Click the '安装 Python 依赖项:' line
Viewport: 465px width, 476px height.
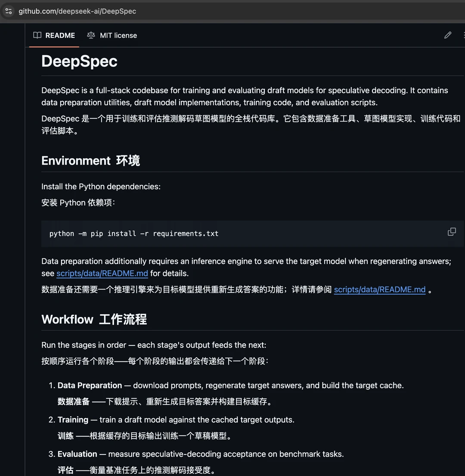point(78,202)
